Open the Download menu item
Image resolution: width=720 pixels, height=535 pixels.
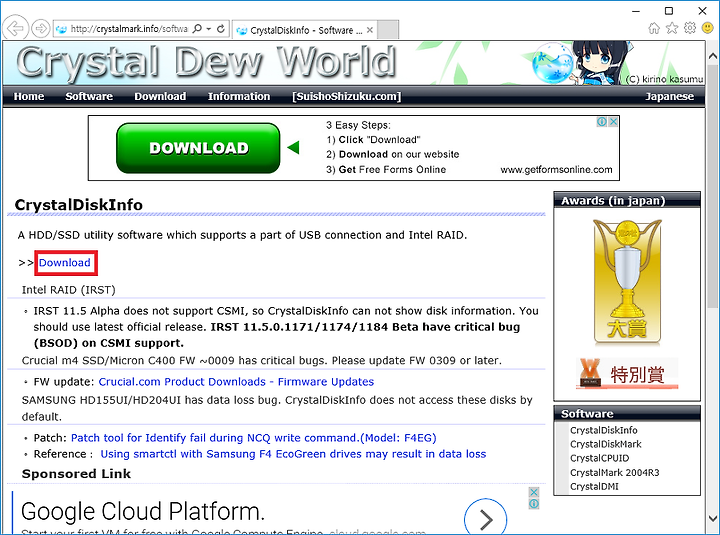[x=160, y=96]
